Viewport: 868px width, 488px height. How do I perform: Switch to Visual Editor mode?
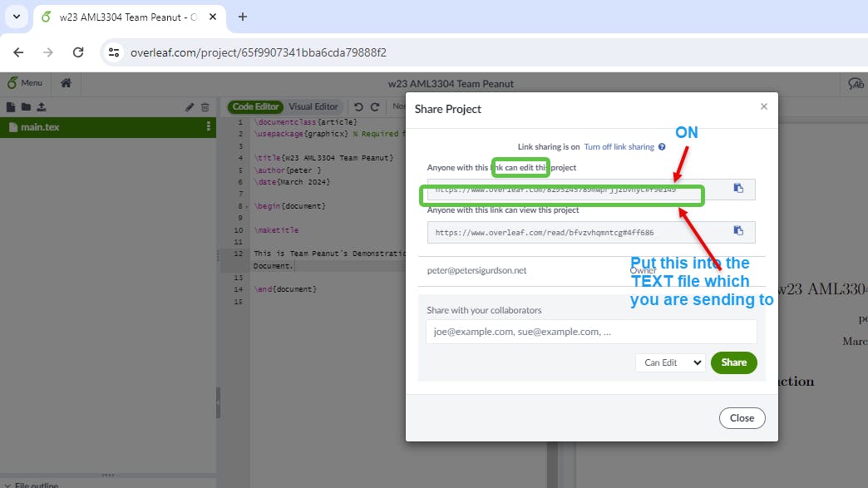313,106
